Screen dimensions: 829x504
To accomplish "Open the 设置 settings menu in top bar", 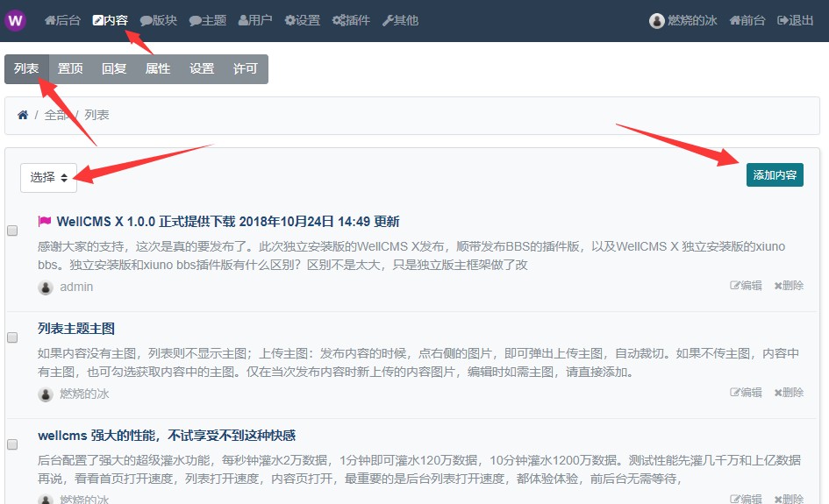I will coord(303,21).
